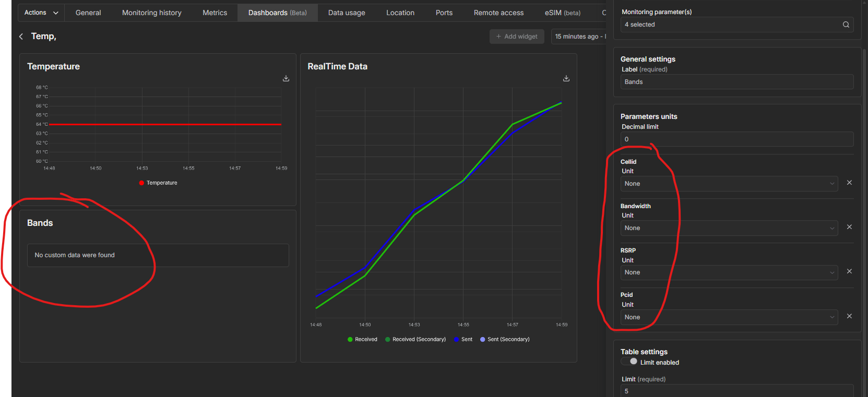
Task: Open the Data usage tab
Action: [x=347, y=13]
